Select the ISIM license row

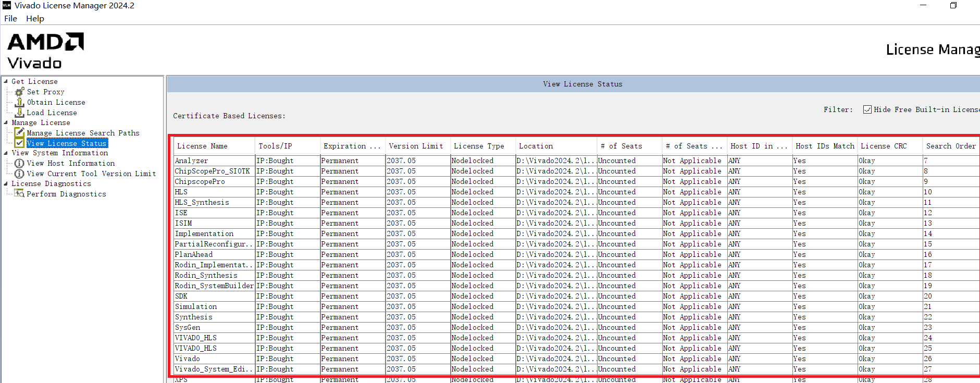(x=576, y=223)
